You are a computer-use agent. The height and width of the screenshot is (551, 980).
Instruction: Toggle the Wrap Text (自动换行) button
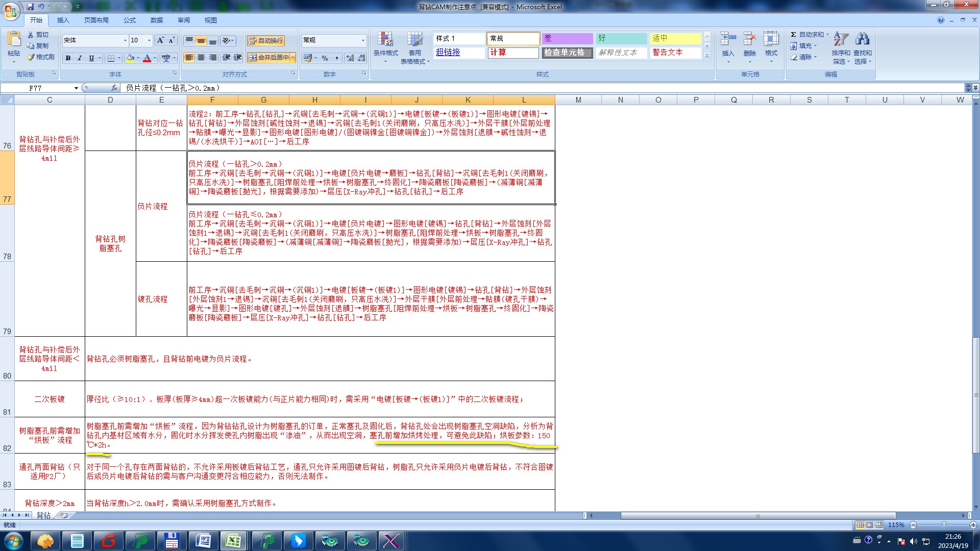(265, 41)
